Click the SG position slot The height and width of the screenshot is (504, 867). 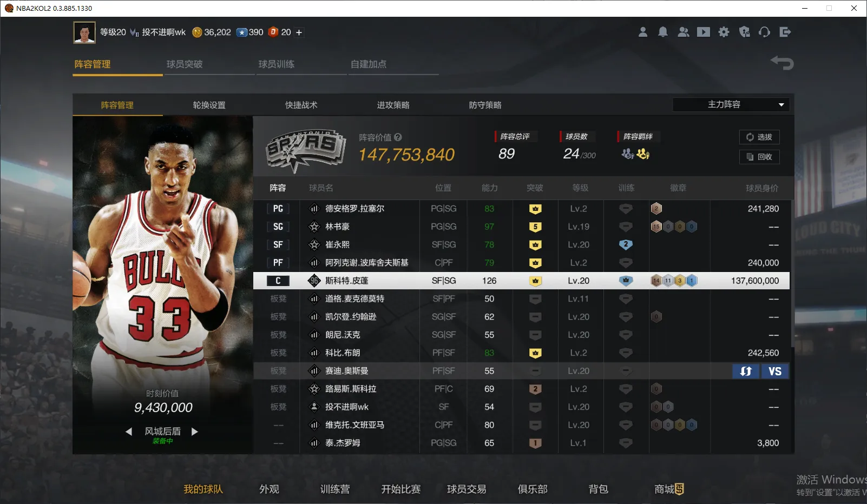[278, 227]
